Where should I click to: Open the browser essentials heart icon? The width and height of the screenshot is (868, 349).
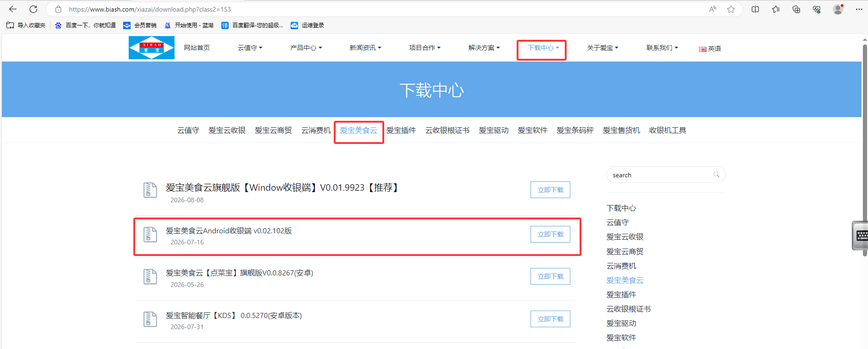817,9
